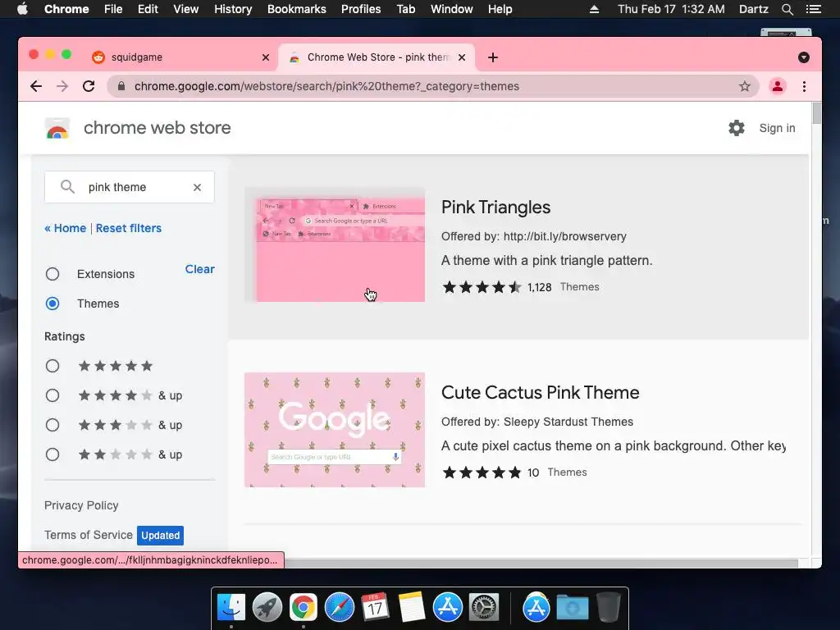Switch to the squidgame tab
840x630 pixels.
coord(180,57)
